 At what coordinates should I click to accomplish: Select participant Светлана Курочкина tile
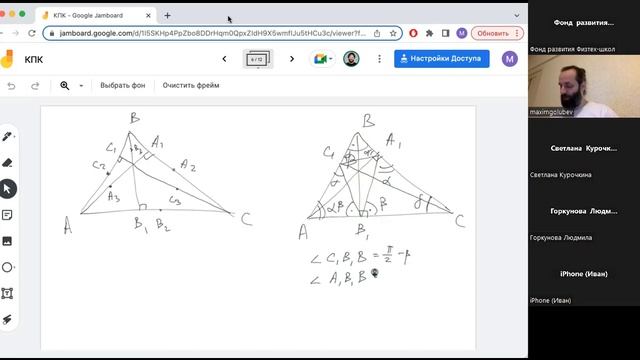tap(584, 150)
